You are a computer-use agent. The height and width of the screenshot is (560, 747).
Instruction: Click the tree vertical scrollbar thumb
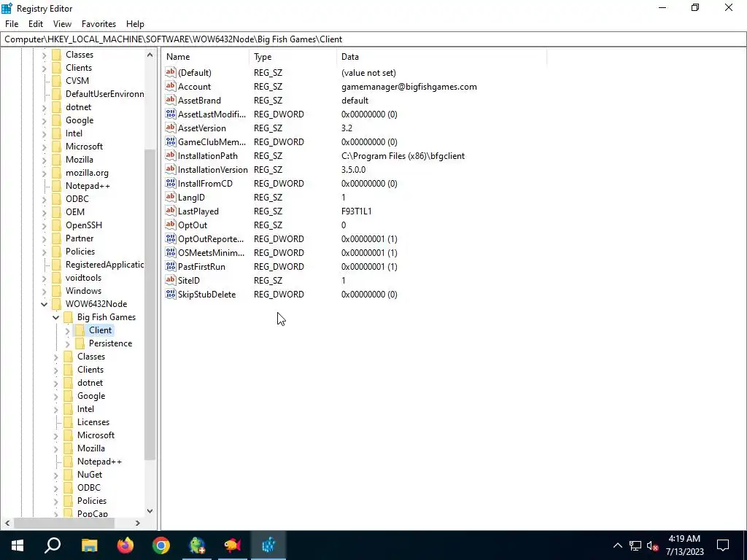point(150,305)
